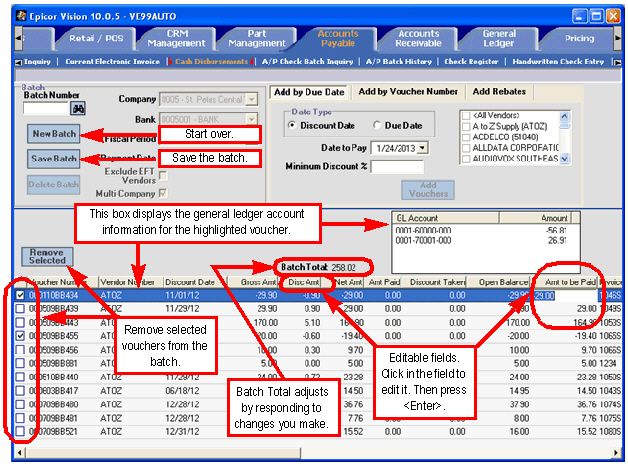Click the Minimum Discount % field
This screenshot has height=467, width=628.
pyautogui.click(x=397, y=166)
